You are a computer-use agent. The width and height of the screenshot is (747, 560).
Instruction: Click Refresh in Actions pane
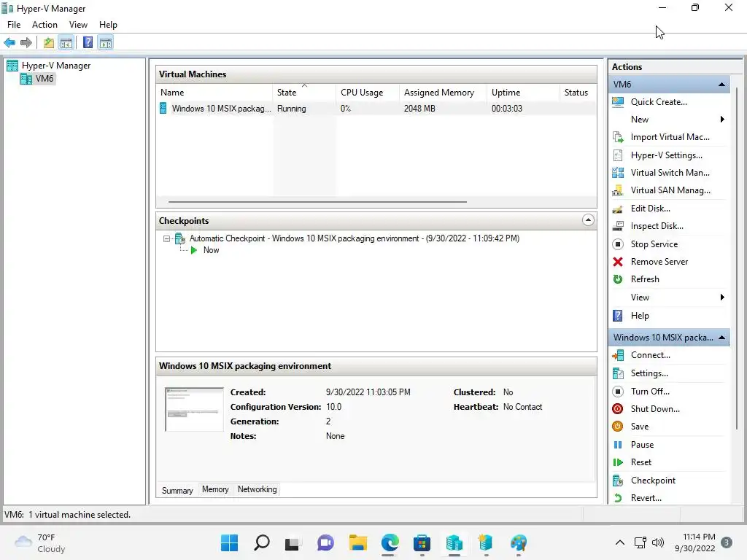point(645,279)
